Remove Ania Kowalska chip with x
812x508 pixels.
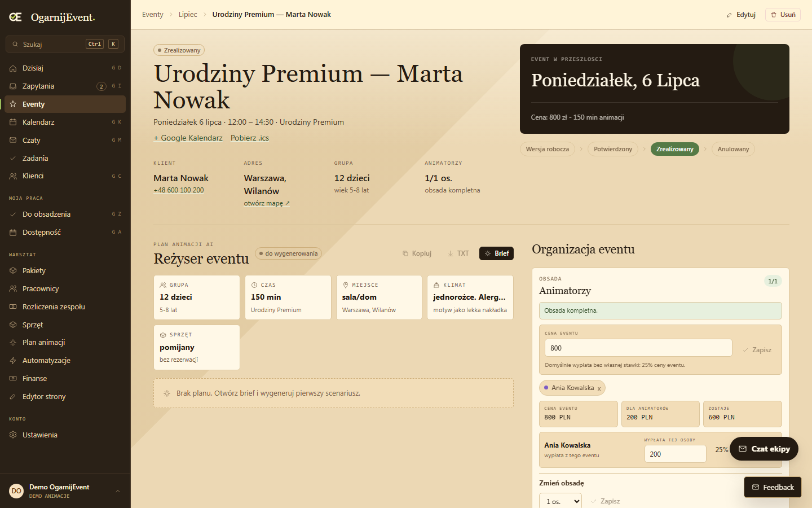pos(599,388)
